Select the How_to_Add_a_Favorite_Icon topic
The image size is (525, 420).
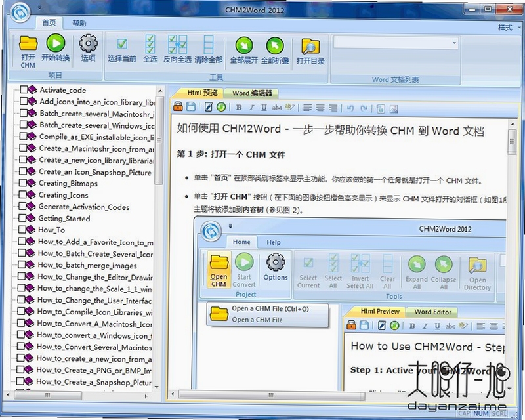(x=95, y=242)
